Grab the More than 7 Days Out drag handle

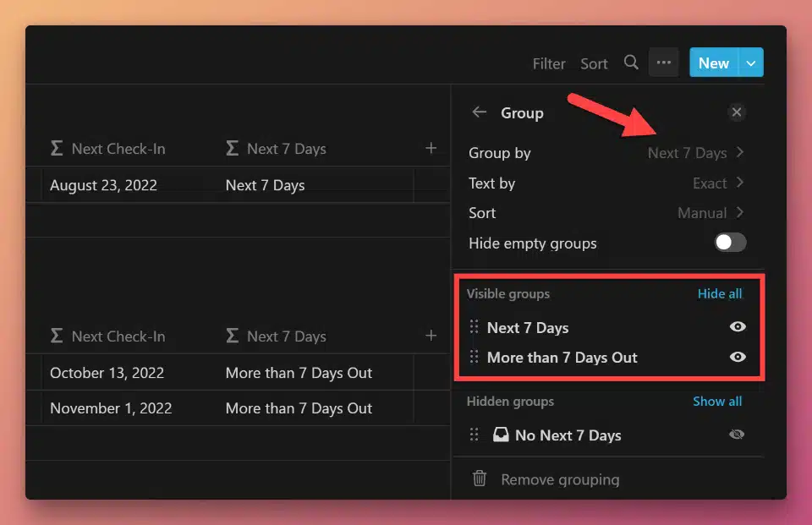click(x=474, y=357)
